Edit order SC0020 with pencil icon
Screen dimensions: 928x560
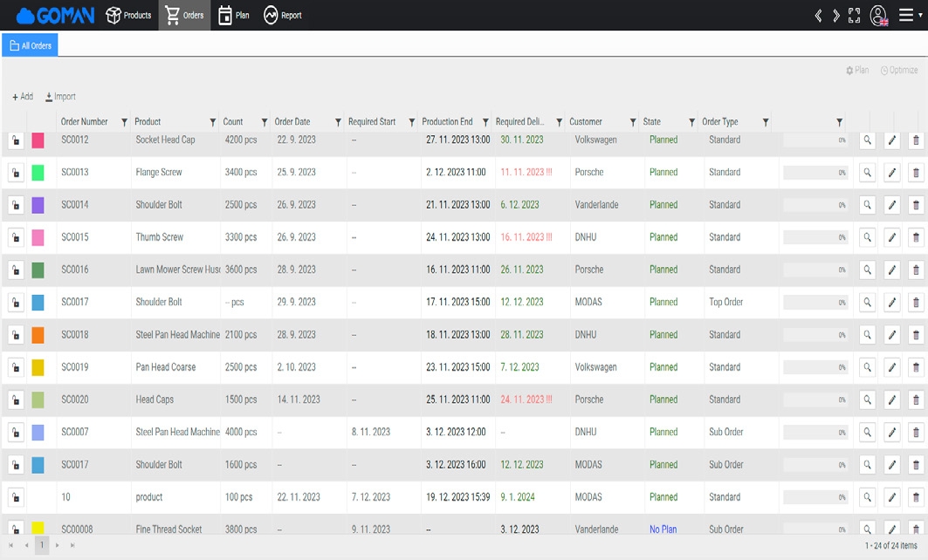[x=892, y=400]
